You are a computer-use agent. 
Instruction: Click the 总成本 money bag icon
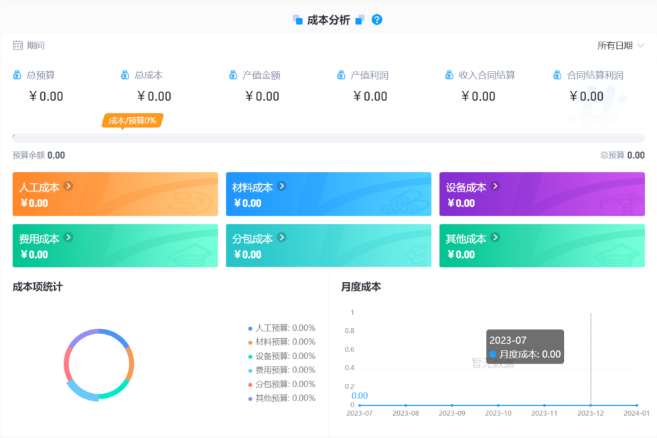(125, 75)
